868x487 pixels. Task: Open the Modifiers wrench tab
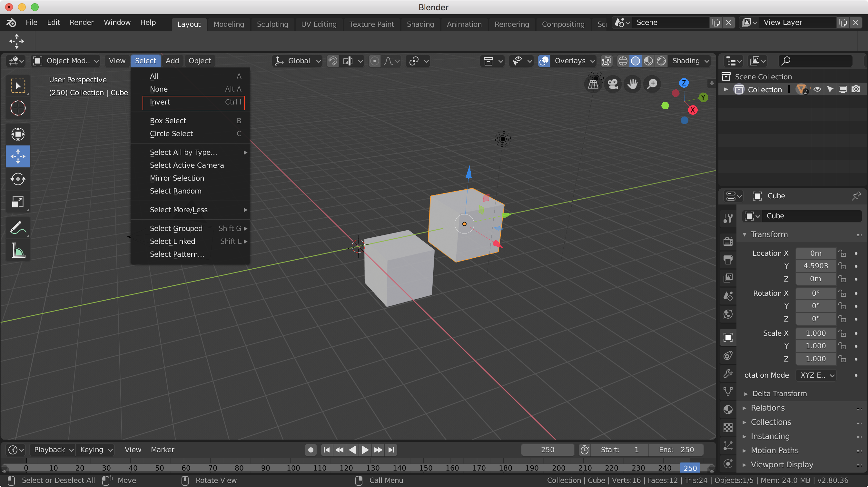click(x=728, y=373)
